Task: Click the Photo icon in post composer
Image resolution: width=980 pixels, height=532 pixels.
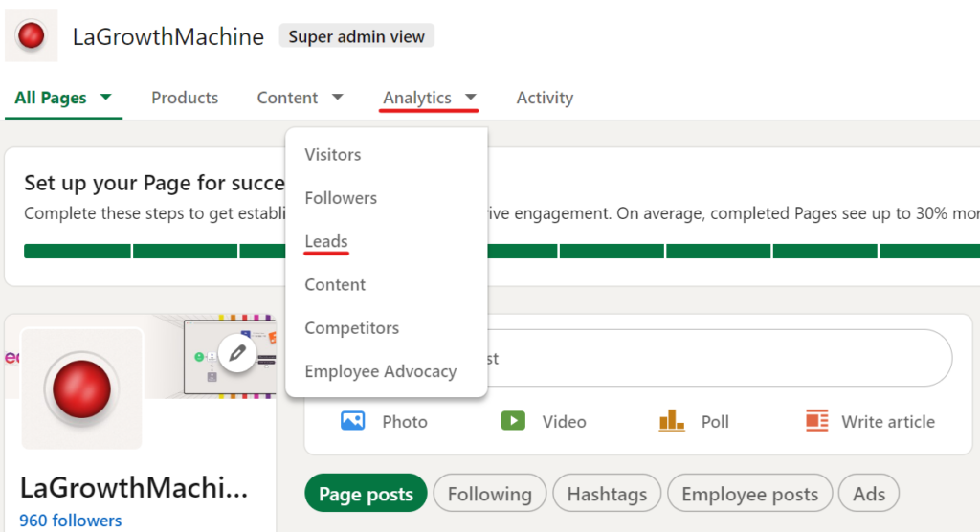Action: (x=353, y=421)
